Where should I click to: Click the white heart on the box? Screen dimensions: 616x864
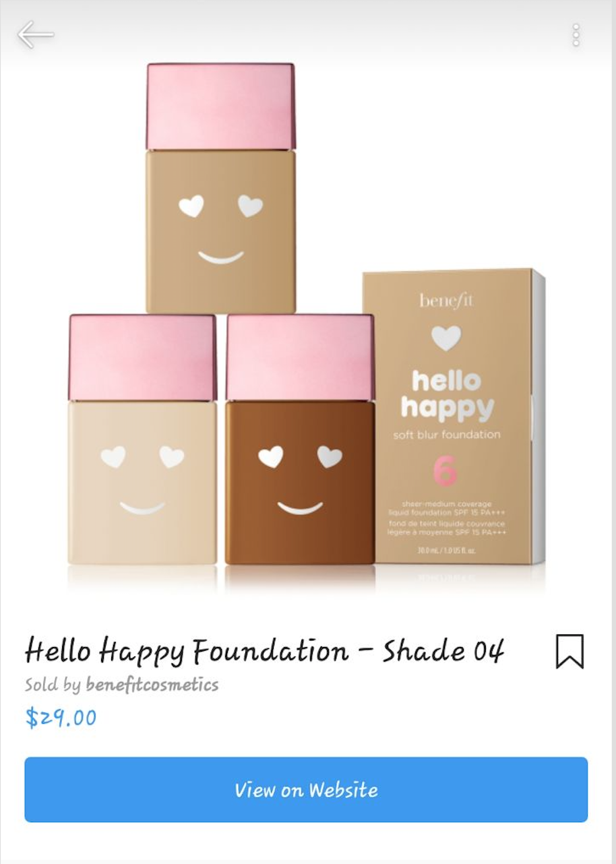[446, 338]
